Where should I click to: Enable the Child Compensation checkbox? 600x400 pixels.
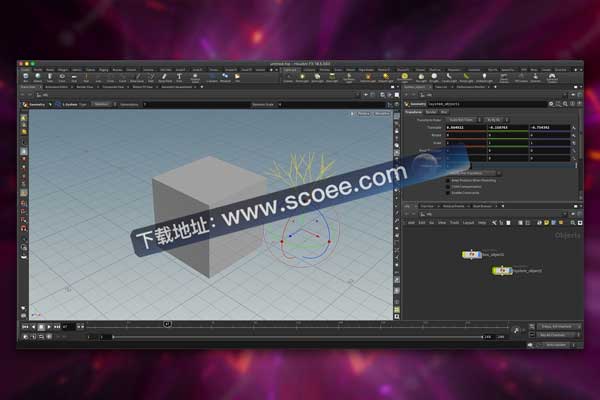pyautogui.click(x=448, y=186)
